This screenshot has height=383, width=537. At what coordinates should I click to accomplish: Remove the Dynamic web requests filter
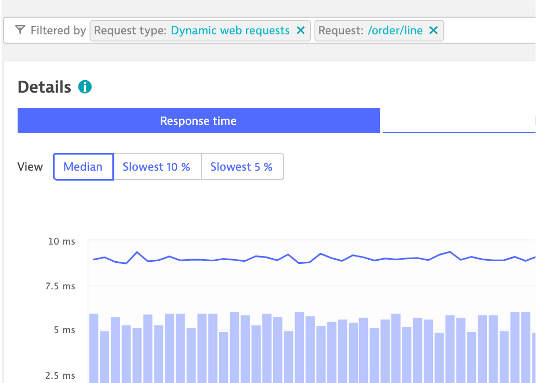pyautogui.click(x=301, y=30)
